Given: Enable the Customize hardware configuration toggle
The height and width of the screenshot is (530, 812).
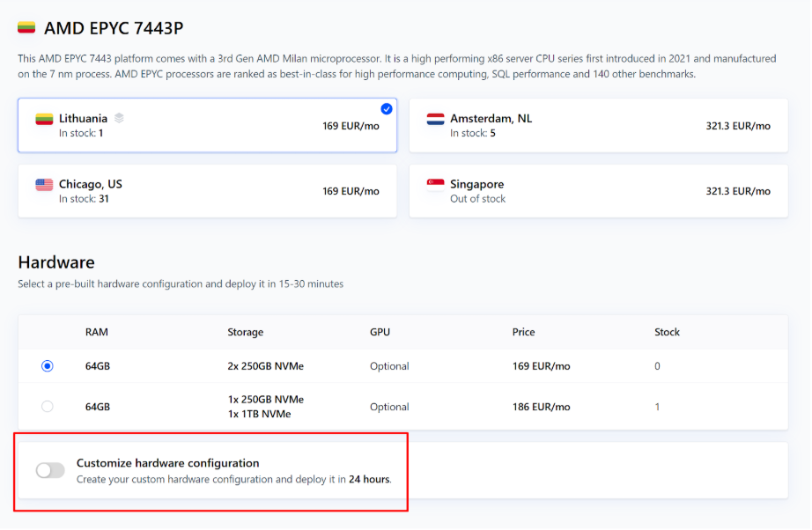Looking at the screenshot, I should (50, 470).
